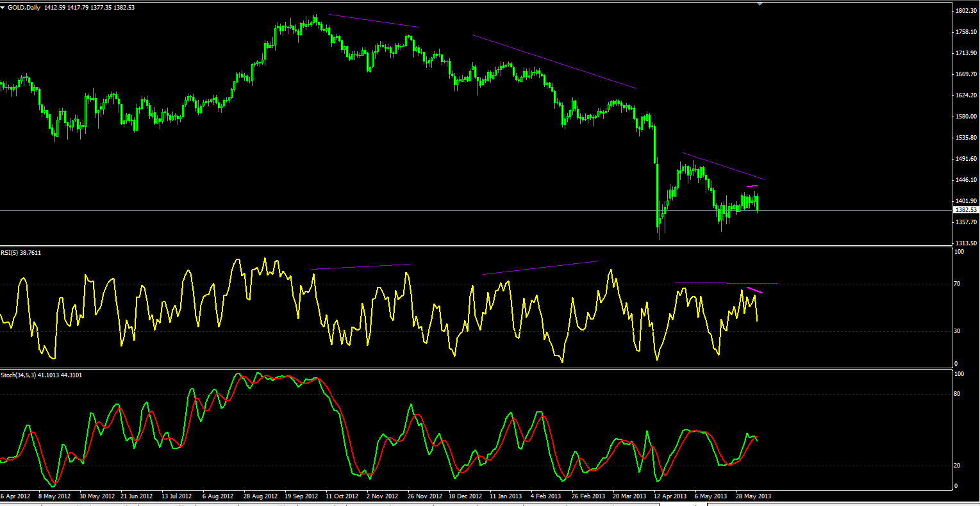The width and height of the screenshot is (980, 506).
Task: Click the low price 1377.35 in the header
Action: pyautogui.click(x=101, y=7)
